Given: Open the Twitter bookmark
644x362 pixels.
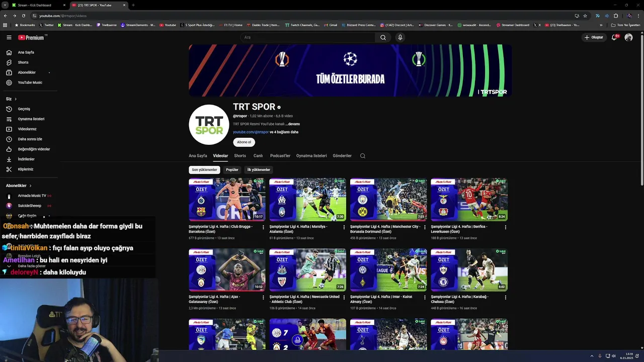Looking at the screenshot, I should pos(46,25).
